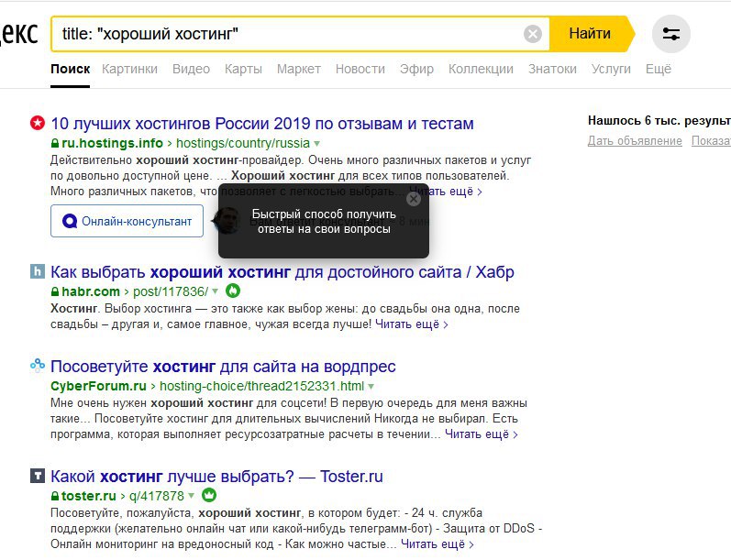This screenshot has height=560, width=731.
Task: Click the link starting 'Показа' beside Дать объявление
Action: click(711, 141)
